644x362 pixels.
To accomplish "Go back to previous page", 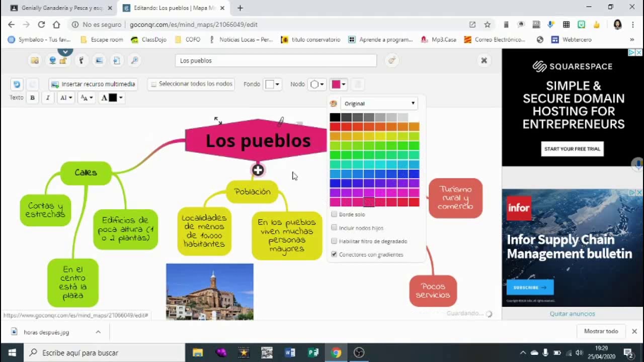I will coord(12,24).
